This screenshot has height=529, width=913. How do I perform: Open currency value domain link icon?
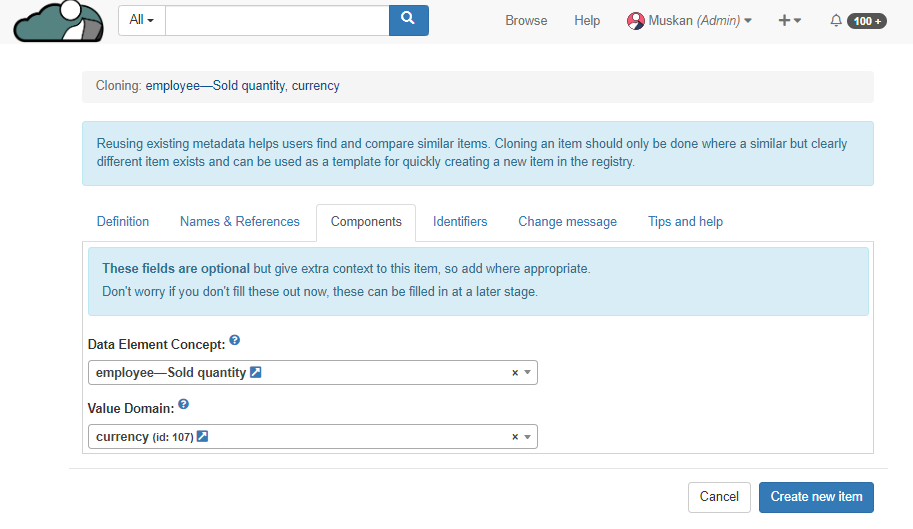pos(203,437)
